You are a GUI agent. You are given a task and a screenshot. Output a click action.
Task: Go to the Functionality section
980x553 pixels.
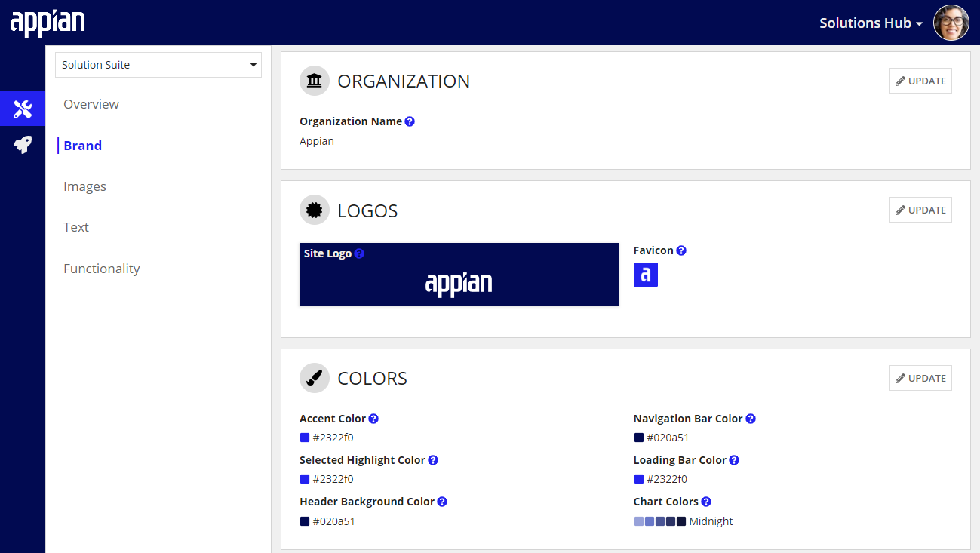tap(102, 269)
